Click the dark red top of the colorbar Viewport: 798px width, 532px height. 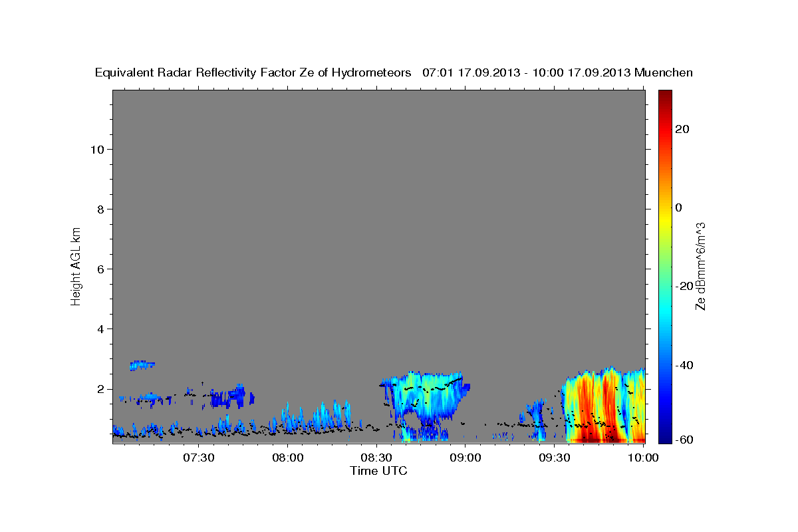(x=664, y=94)
